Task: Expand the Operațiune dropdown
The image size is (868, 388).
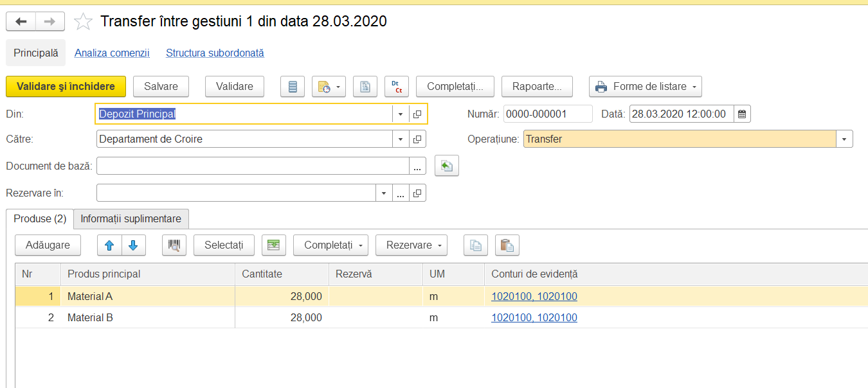Action: coord(844,139)
